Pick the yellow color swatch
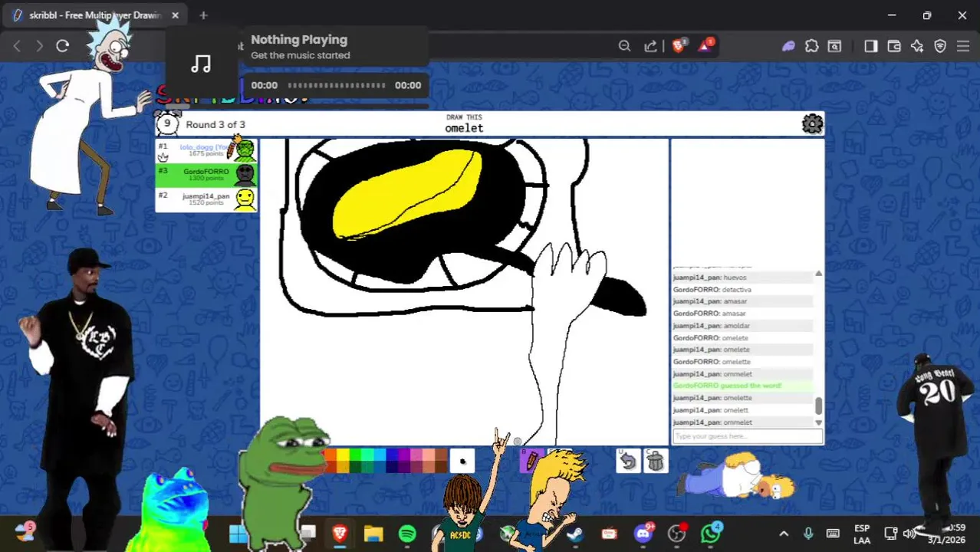Image resolution: width=980 pixels, height=552 pixels. (x=343, y=455)
